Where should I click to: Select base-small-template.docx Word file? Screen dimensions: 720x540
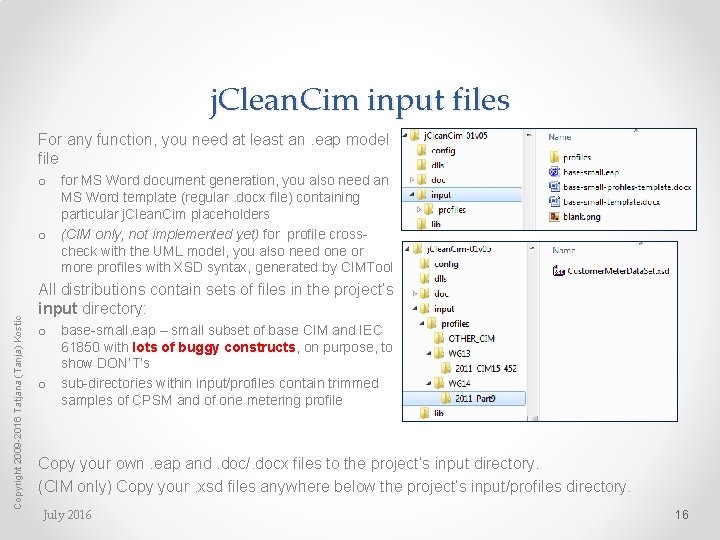point(604,202)
